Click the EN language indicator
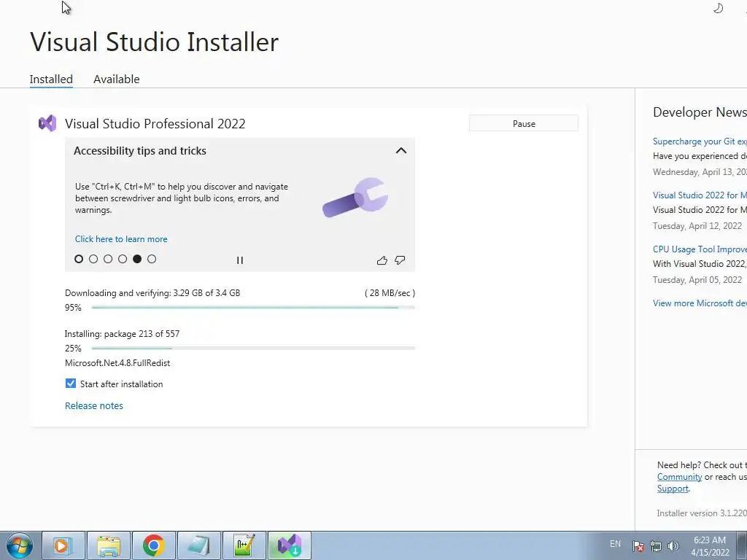Viewport: 747px width, 560px height. pos(615,544)
